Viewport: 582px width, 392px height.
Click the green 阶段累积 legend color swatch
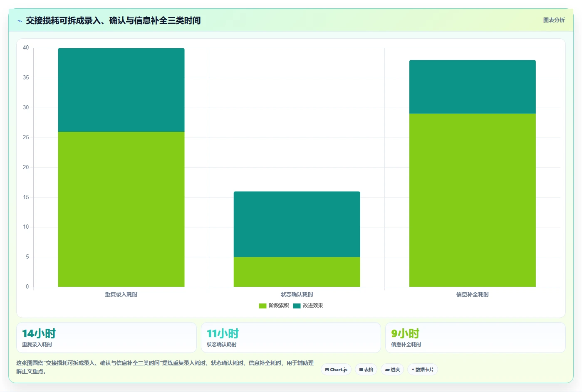pyautogui.click(x=263, y=306)
